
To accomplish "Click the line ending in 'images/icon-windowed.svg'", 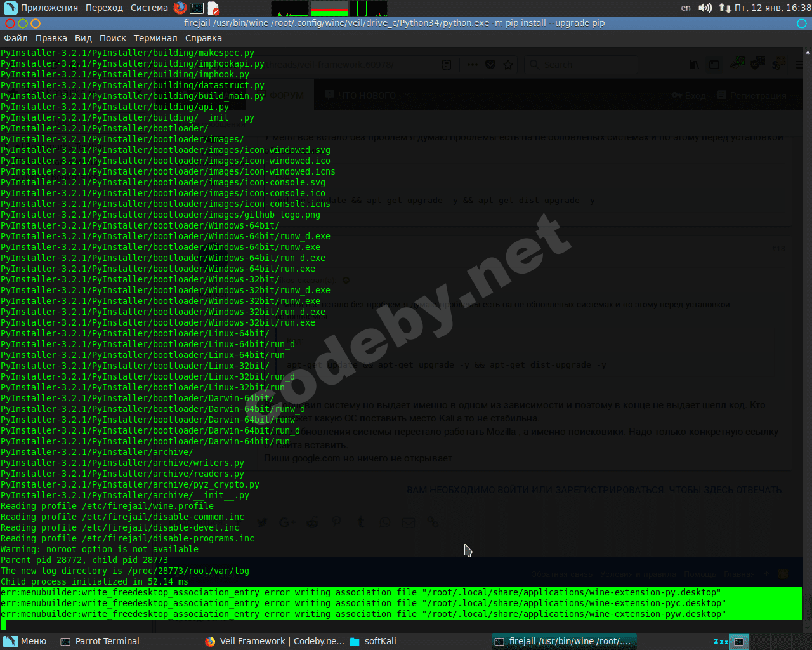I will pyautogui.click(x=166, y=150).
